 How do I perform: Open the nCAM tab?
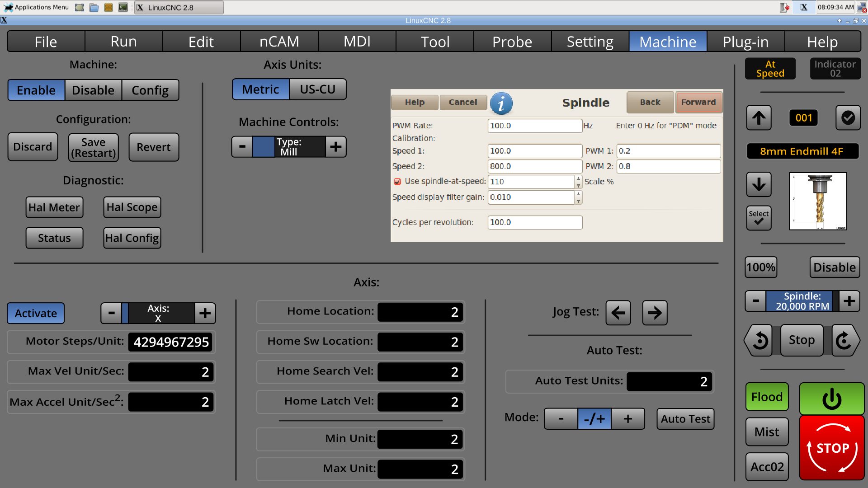coord(279,42)
